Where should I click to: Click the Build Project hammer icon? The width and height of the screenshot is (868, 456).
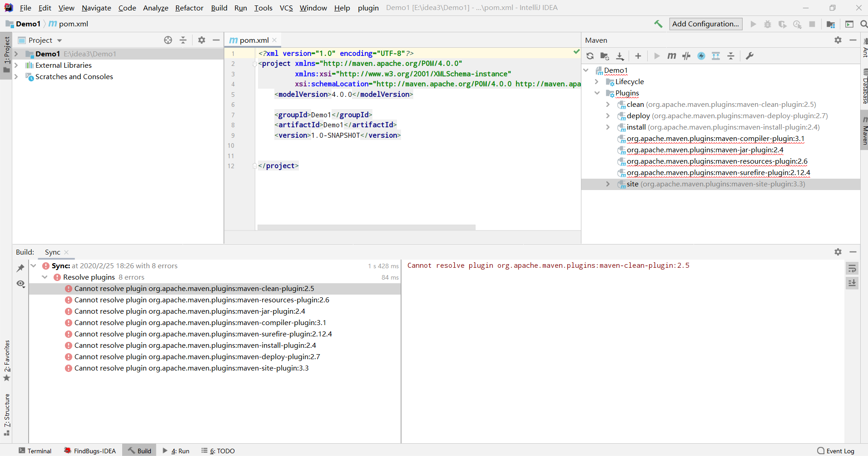(658, 24)
